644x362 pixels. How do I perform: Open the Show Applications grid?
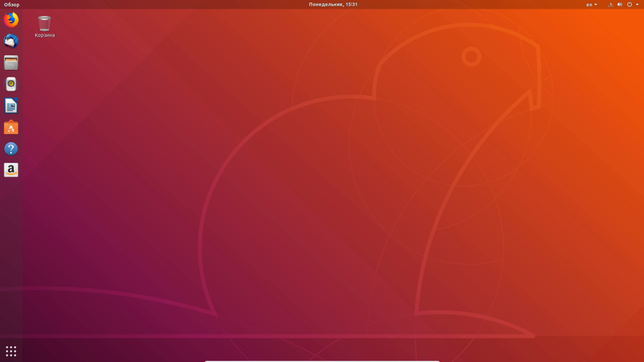9,351
